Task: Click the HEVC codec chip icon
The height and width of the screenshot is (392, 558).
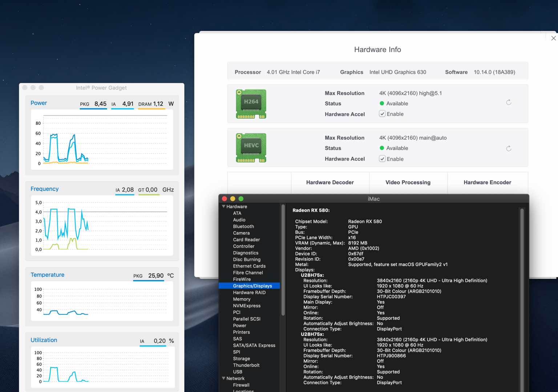Action: click(251, 148)
